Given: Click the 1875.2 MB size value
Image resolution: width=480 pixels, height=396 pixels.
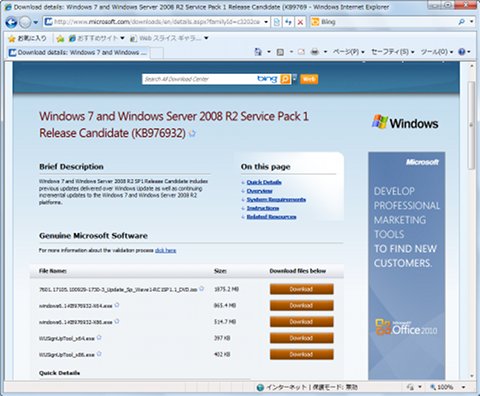Looking at the screenshot, I should pos(226,289).
